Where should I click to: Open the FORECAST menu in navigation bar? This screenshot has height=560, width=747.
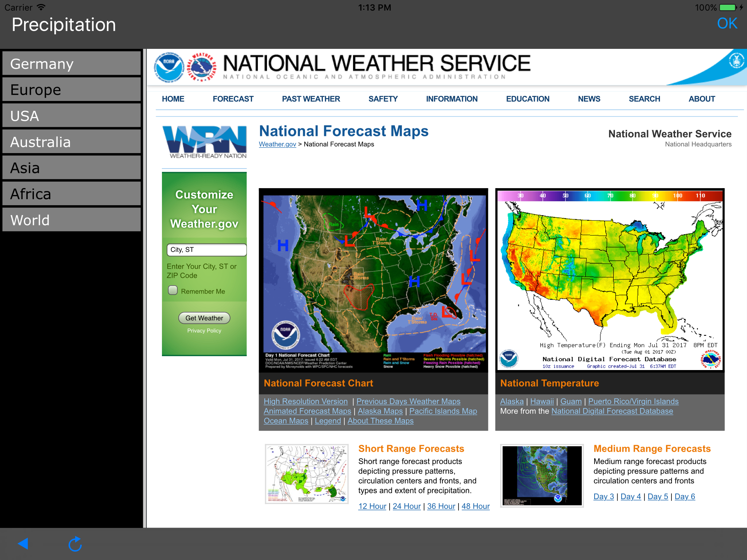click(233, 99)
